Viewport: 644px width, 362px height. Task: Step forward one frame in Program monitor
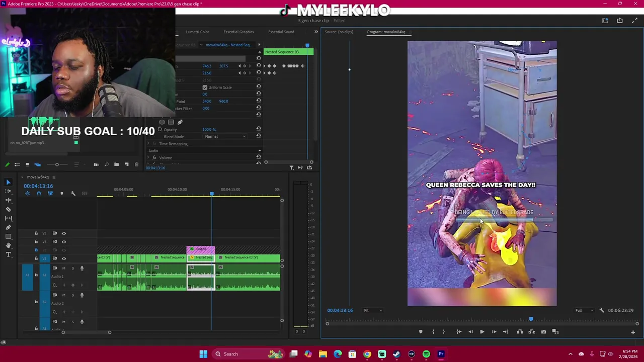pos(494,332)
